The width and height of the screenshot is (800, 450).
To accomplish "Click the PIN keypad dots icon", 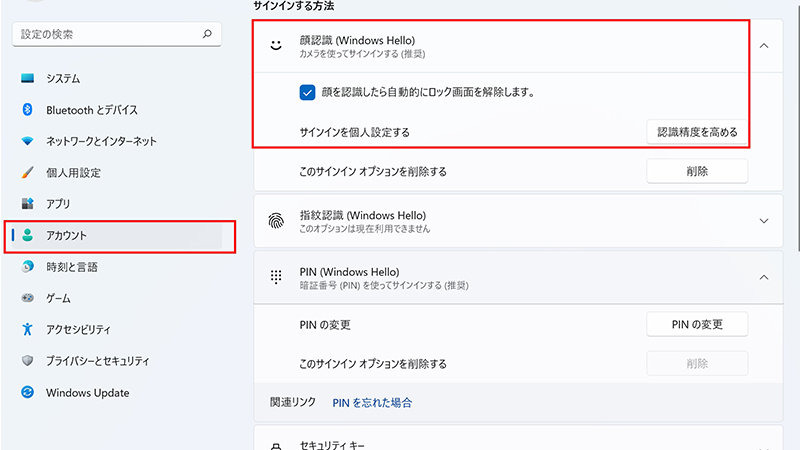I will coord(276,277).
